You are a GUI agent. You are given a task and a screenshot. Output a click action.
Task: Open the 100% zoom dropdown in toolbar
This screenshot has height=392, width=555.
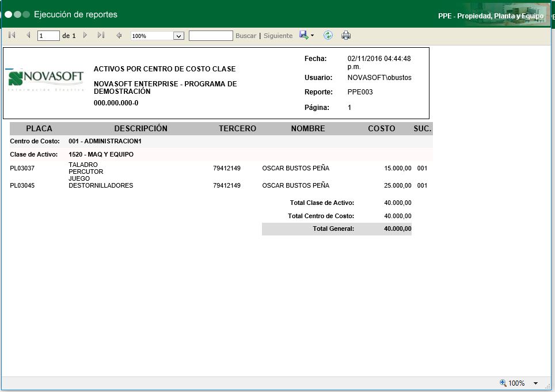178,36
